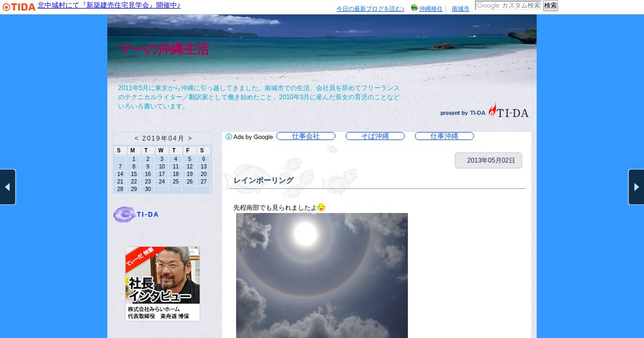
Task: Open the そば沖縄 ad link
Action: (x=375, y=136)
